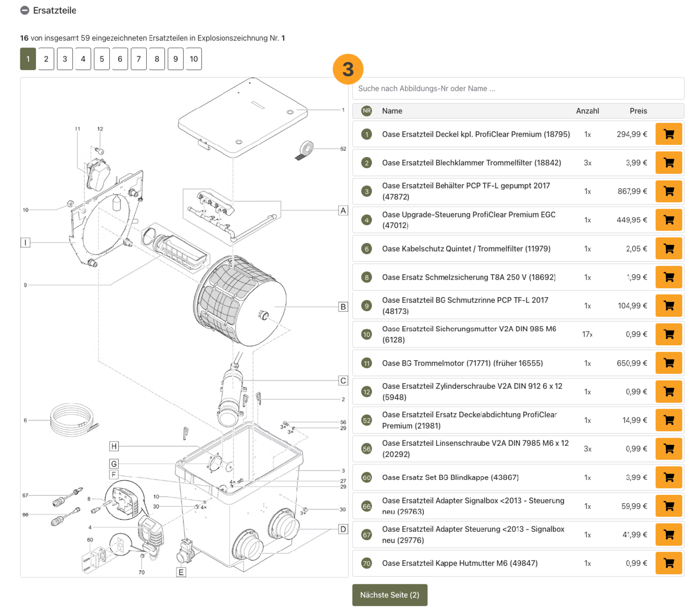Add Deckel kpl. ProfiClear Premium to cart
Screen dimensions: 700x614
click(x=668, y=134)
